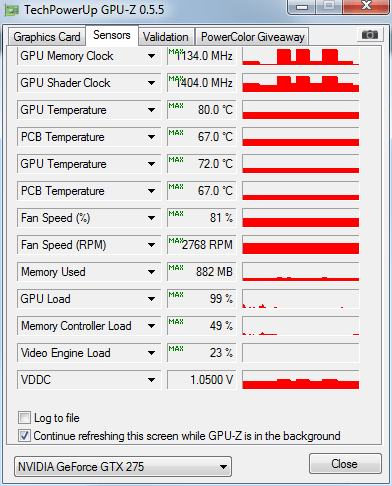Expand the Fan Speed (RPM) dropdown arrow
Viewport: 392px width, 486px height.
pos(152,245)
